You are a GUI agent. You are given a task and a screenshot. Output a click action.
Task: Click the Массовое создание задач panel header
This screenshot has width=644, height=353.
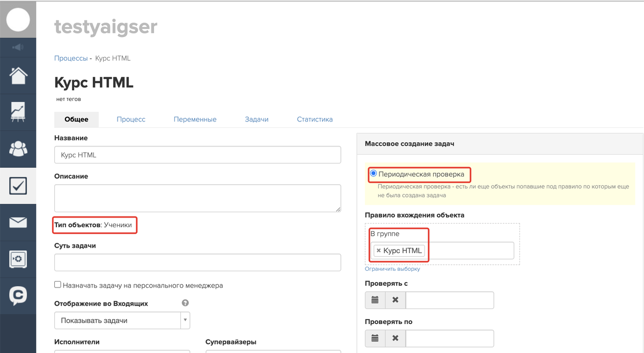pos(500,143)
